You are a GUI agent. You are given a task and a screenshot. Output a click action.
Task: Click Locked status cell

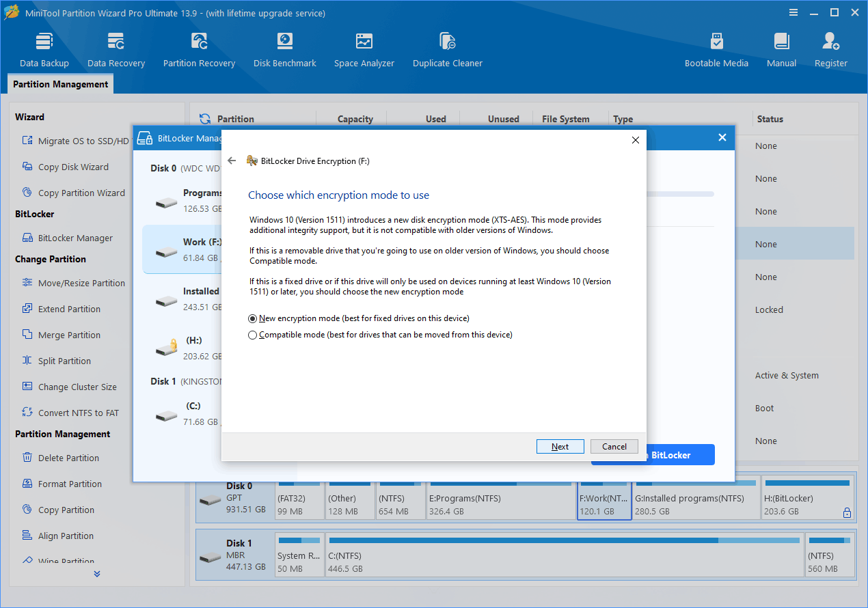(769, 310)
